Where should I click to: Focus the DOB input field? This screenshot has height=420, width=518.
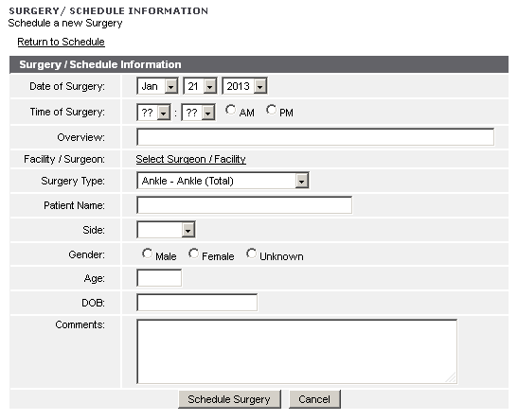(x=197, y=303)
